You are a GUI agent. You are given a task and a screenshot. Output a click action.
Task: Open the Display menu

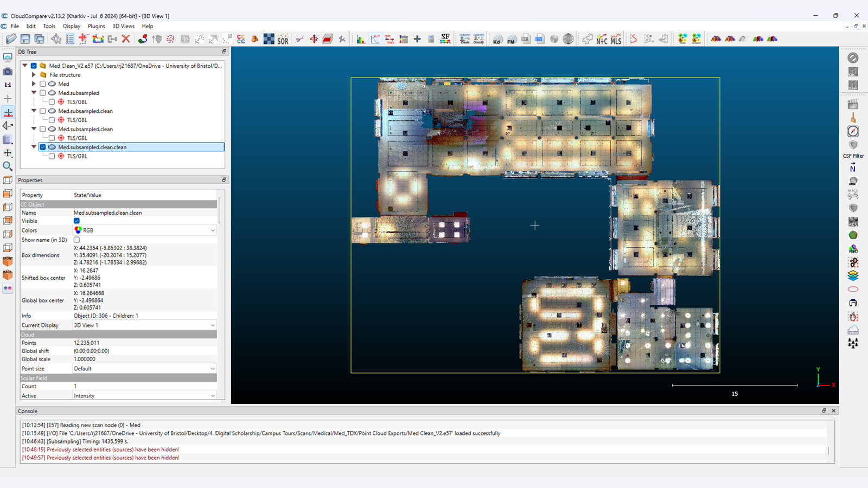tap(72, 26)
